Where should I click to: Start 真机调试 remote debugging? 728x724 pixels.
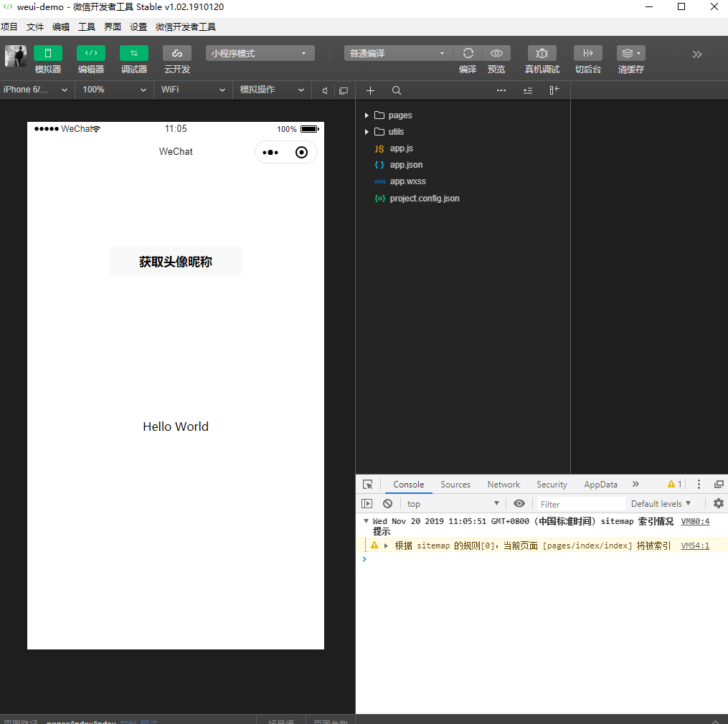tap(542, 53)
